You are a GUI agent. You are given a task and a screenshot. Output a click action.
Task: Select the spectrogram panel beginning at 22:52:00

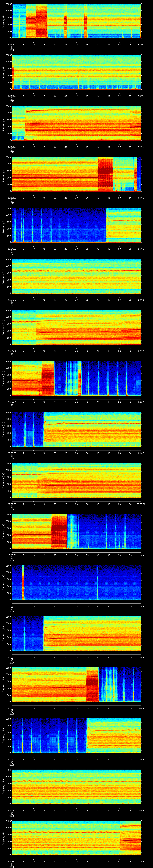click(x=77, y=123)
